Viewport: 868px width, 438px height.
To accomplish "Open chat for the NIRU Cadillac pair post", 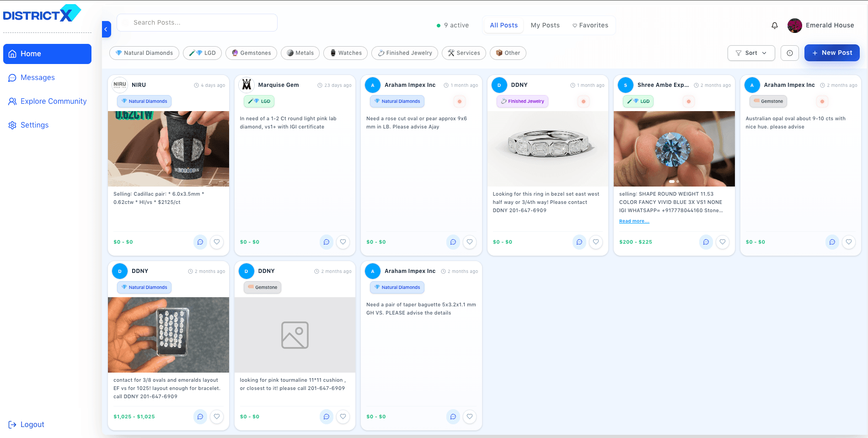I will pyautogui.click(x=200, y=242).
